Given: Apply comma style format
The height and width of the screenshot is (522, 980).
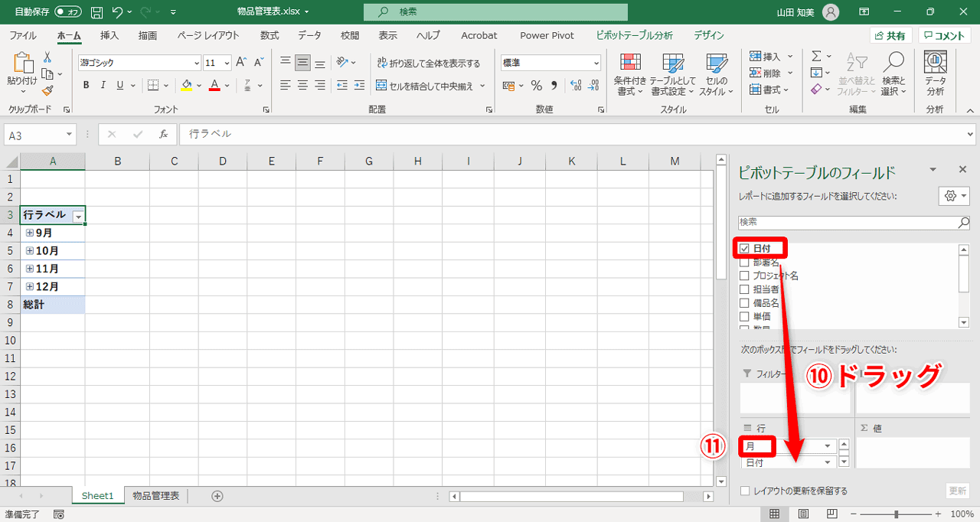Looking at the screenshot, I should [554, 85].
